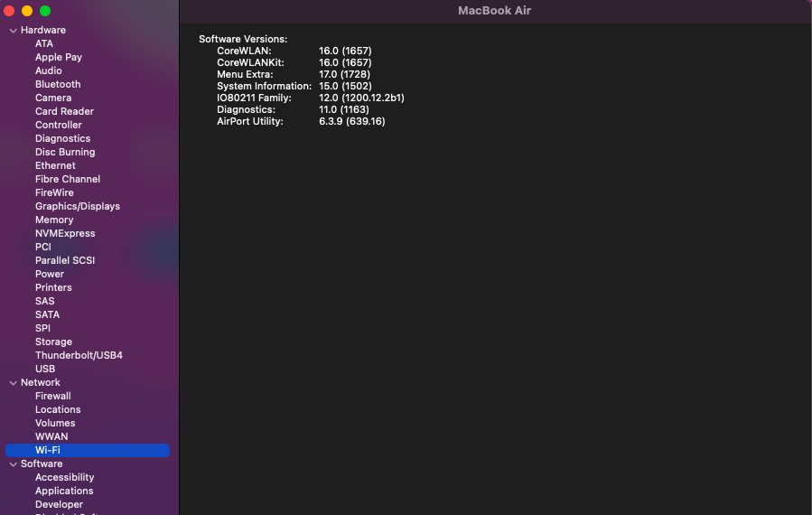
Task: Open Firewall under Network
Action: (52, 396)
